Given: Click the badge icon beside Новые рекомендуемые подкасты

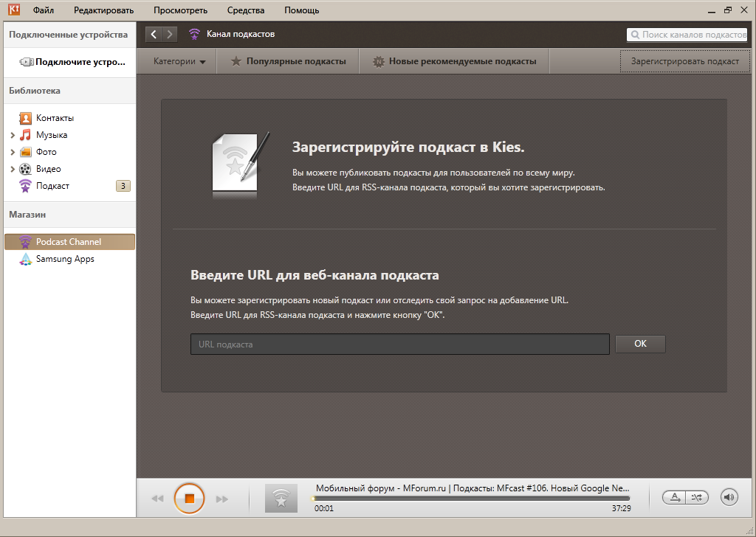Looking at the screenshot, I should (379, 62).
